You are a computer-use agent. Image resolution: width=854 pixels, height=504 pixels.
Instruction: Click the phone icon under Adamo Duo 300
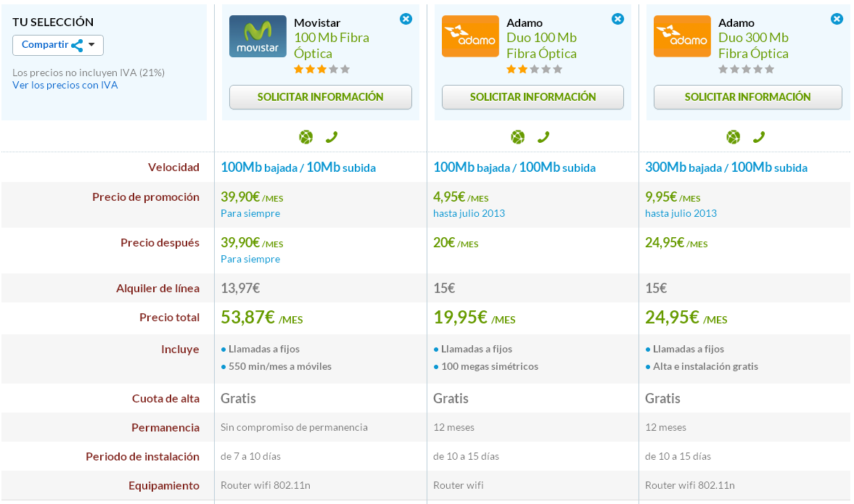[759, 137]
